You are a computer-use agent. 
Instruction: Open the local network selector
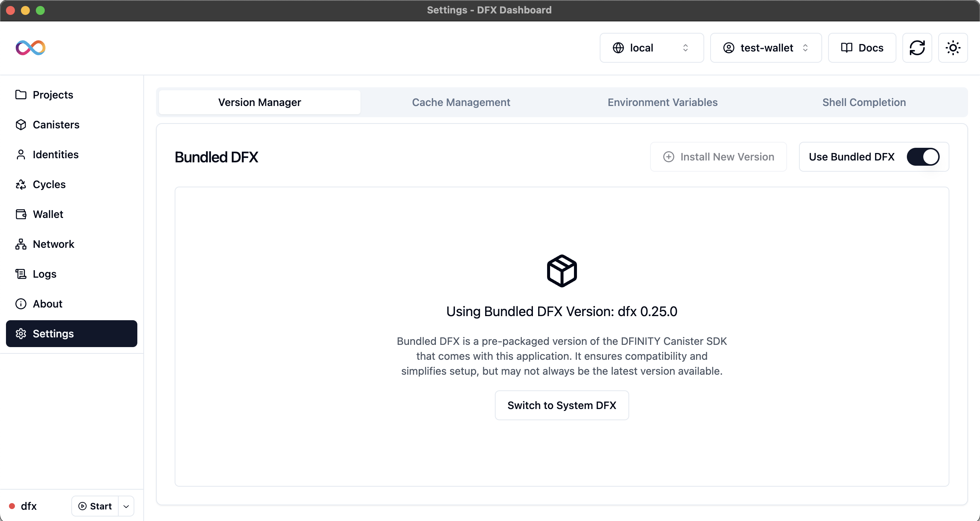651,47
